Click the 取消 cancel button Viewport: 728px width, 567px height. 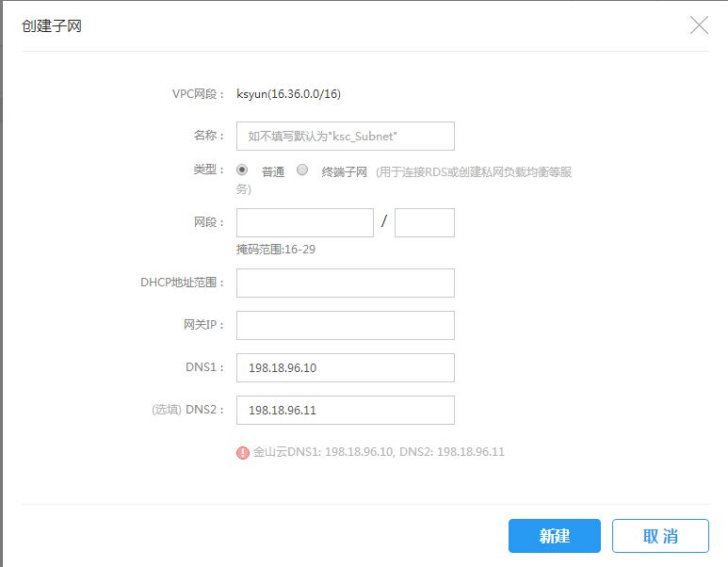click(x=660, y=536)
